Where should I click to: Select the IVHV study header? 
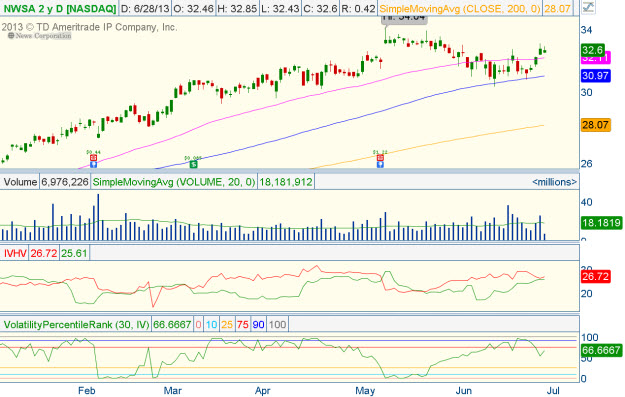pos(15,253)
